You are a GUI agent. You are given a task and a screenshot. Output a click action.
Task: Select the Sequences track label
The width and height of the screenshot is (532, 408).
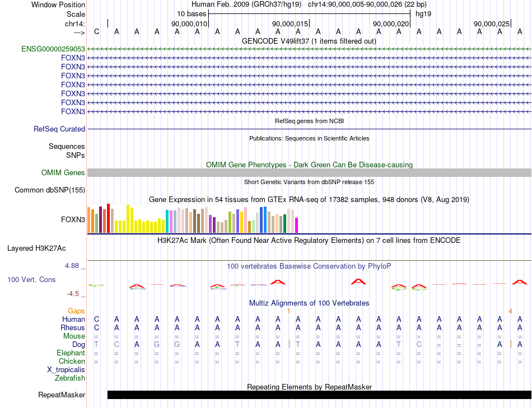pyautogui.click(x=67, y=147)
